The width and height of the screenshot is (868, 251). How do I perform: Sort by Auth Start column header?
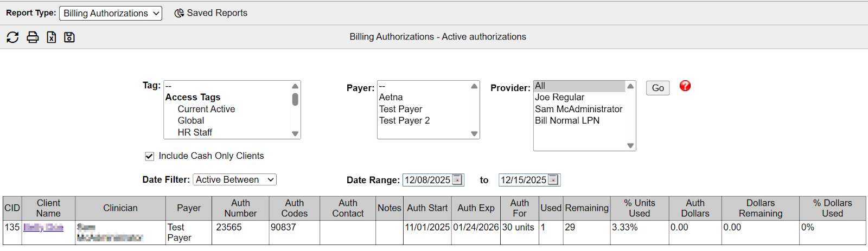(x=427, y=208)
